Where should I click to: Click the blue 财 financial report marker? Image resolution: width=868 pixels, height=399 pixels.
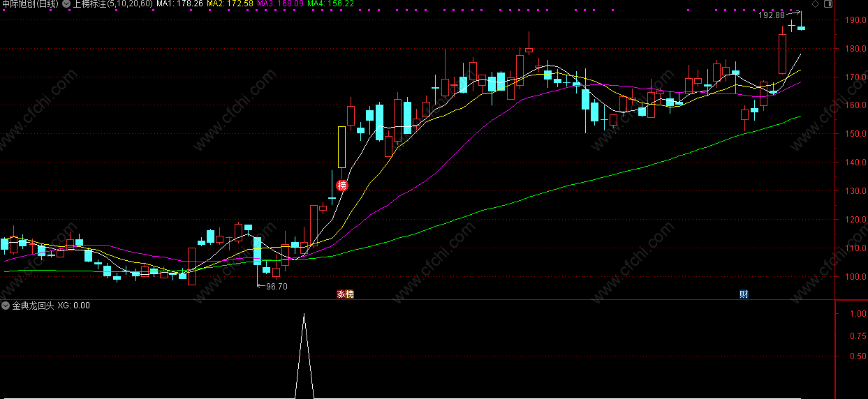[744, 294]
